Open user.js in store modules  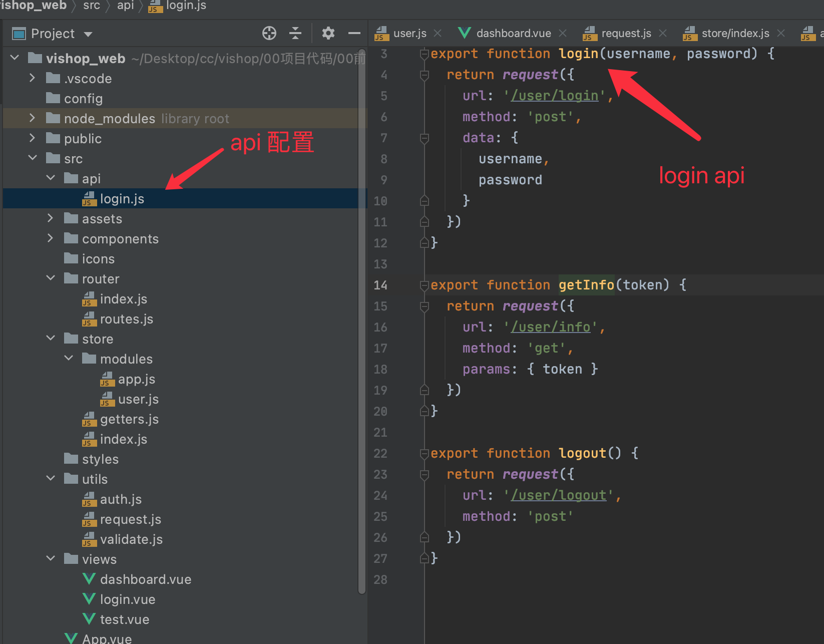(130, 399)
